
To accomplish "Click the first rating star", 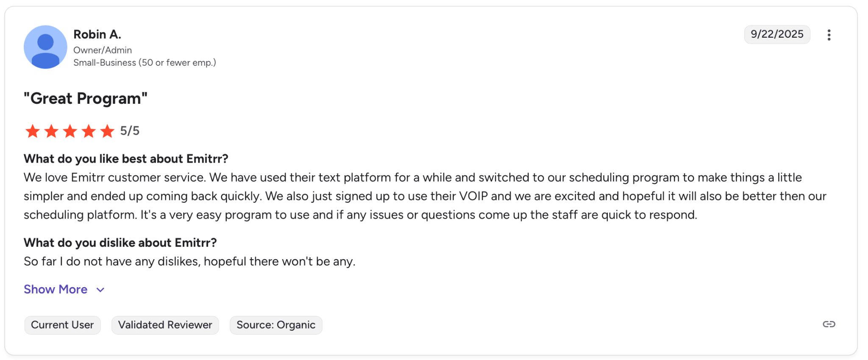I will (33, 131).
